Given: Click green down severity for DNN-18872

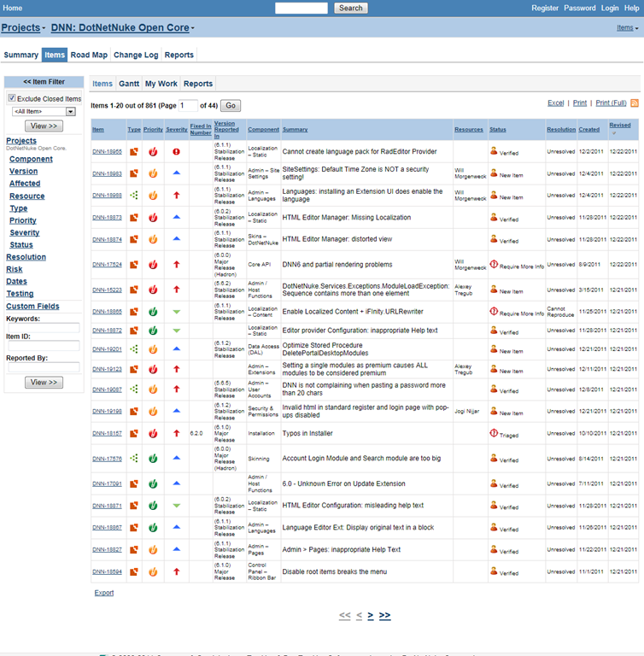Looking at the screenshot, I should 177,331.
